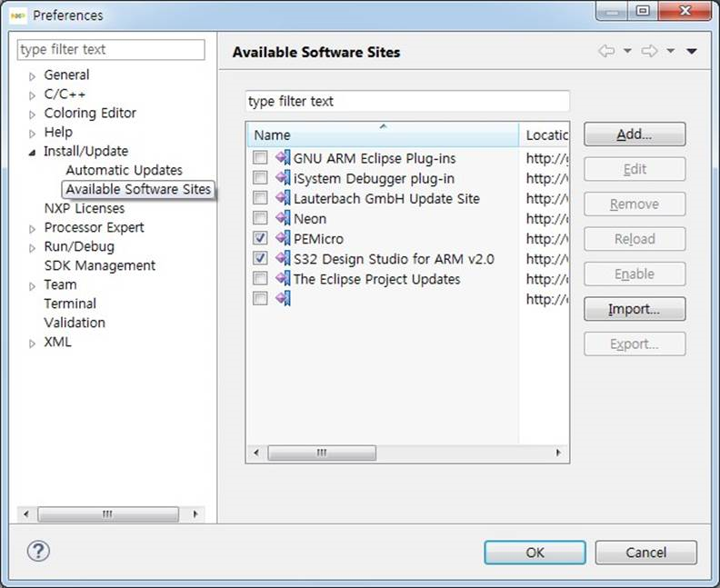Select the Neon row name
The width and height of the screenshot is (720, 588).
pyautogui.click(x=310, y=219)
